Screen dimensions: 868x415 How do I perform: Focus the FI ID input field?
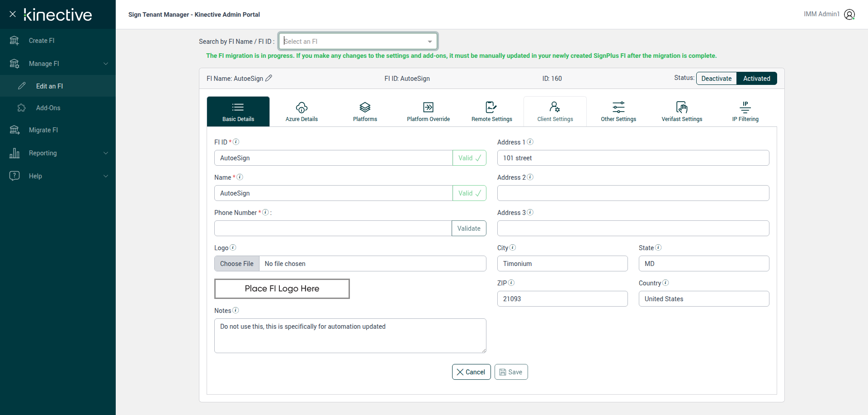[x=334, y=158]
